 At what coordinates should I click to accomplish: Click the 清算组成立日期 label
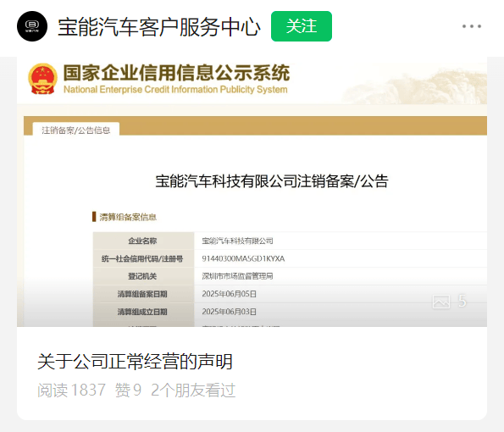pyautogui.click(x=142, y=312)
